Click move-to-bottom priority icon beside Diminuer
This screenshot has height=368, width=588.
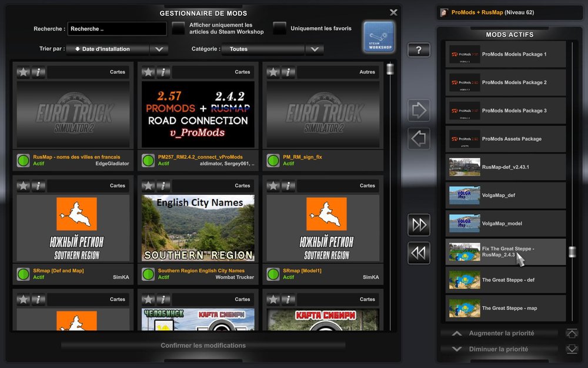[x=572, y=349]
